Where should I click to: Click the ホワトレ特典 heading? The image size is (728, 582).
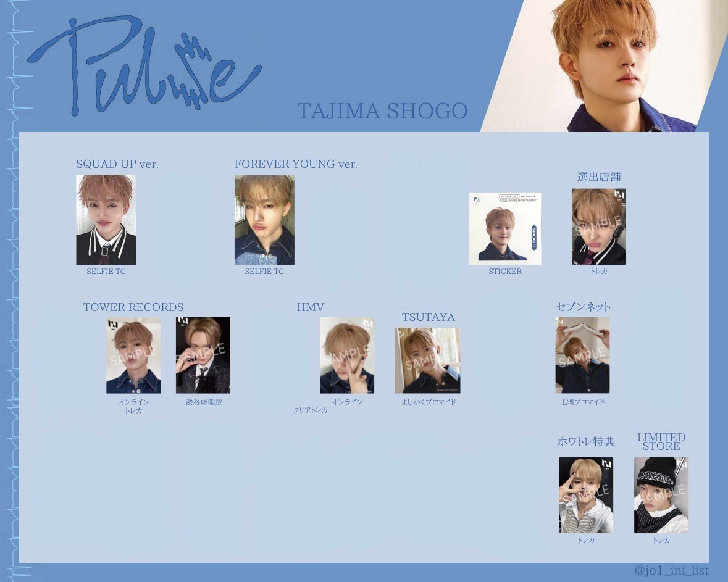pos(586,441)
